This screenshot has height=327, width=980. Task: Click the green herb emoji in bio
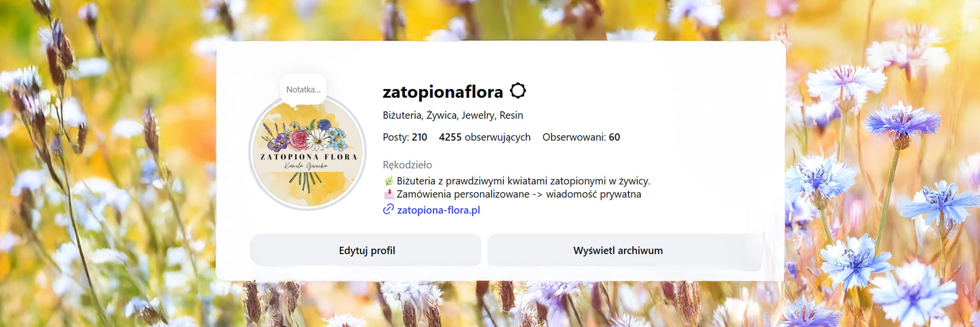point(389,181)
